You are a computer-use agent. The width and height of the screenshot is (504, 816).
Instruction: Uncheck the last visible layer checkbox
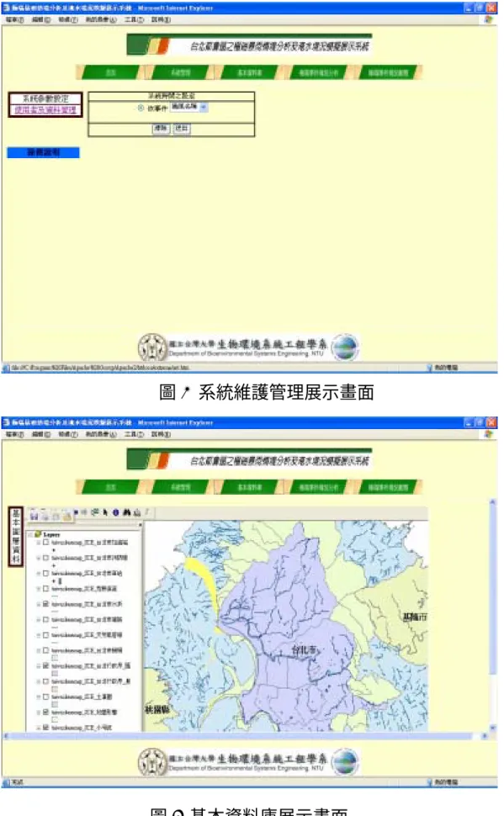(45, 728)
